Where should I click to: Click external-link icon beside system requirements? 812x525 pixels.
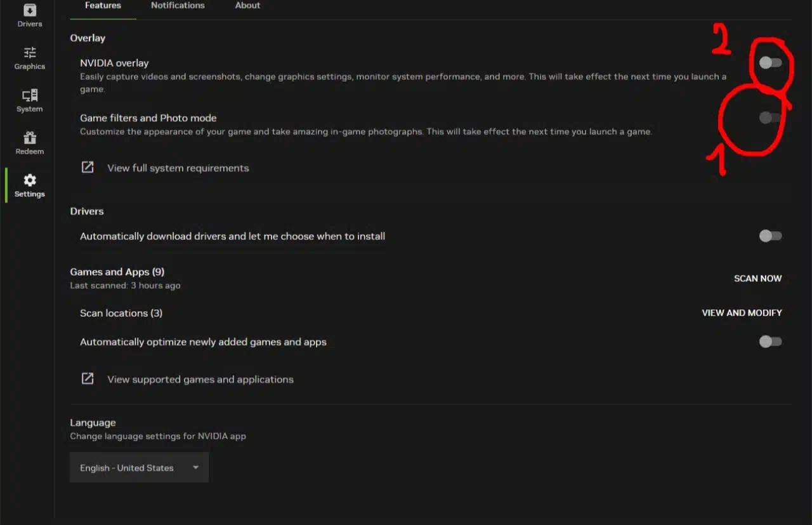click(88, 168)
